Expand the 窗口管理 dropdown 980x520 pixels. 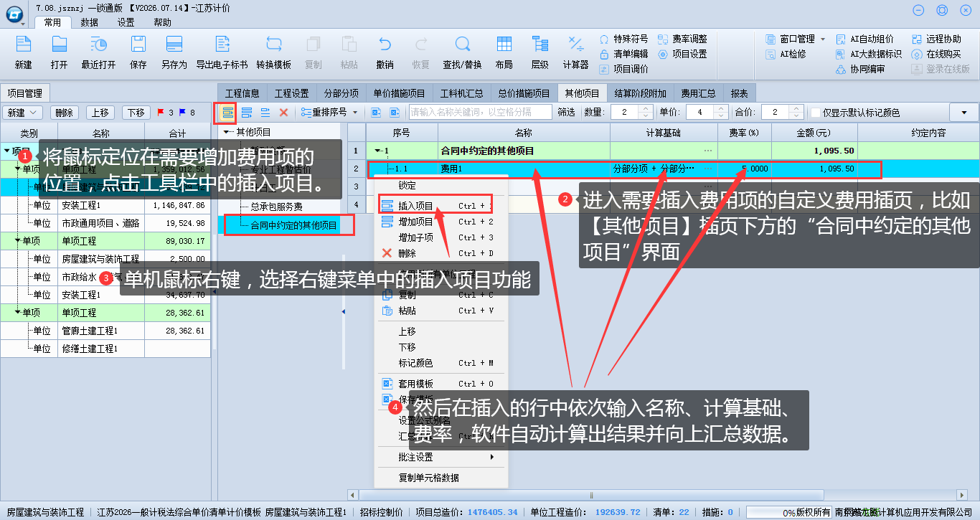[823, 39]
